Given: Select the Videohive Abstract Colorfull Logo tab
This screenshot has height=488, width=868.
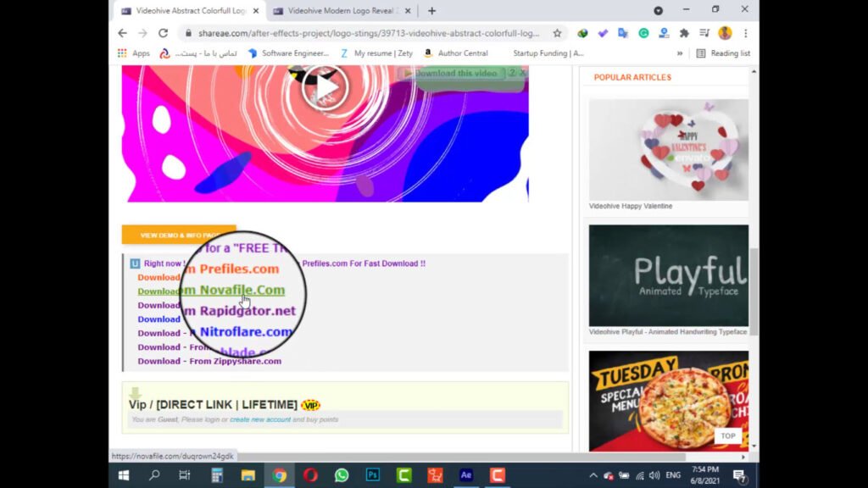Looking at the screenshot, I should 191,10.
